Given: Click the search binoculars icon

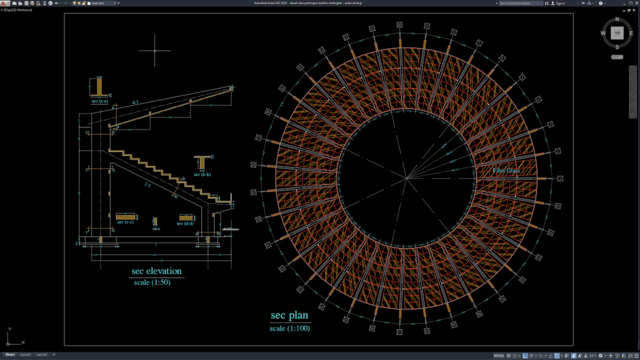Looking at the screenshot, I should [x=547, y=3].
